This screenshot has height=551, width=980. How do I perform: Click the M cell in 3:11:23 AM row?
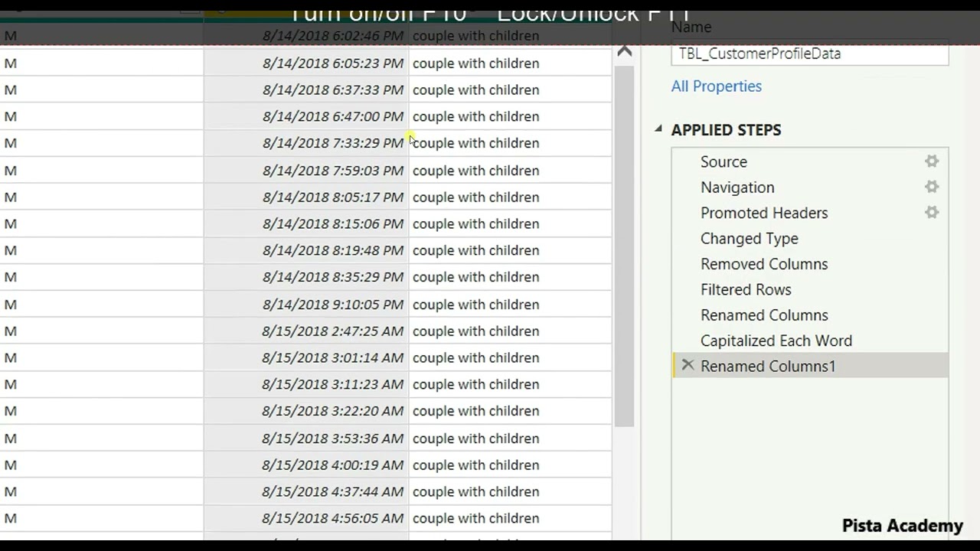pos(102,384)
